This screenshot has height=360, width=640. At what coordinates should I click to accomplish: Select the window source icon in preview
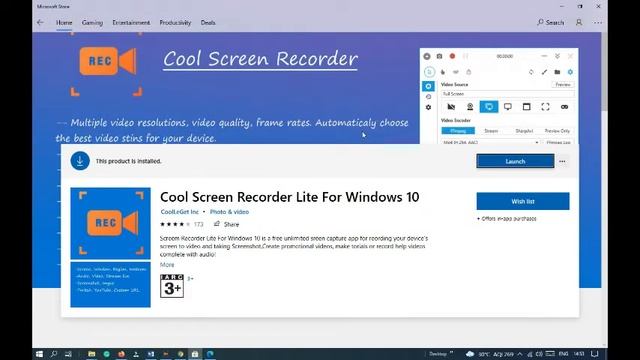527,107
